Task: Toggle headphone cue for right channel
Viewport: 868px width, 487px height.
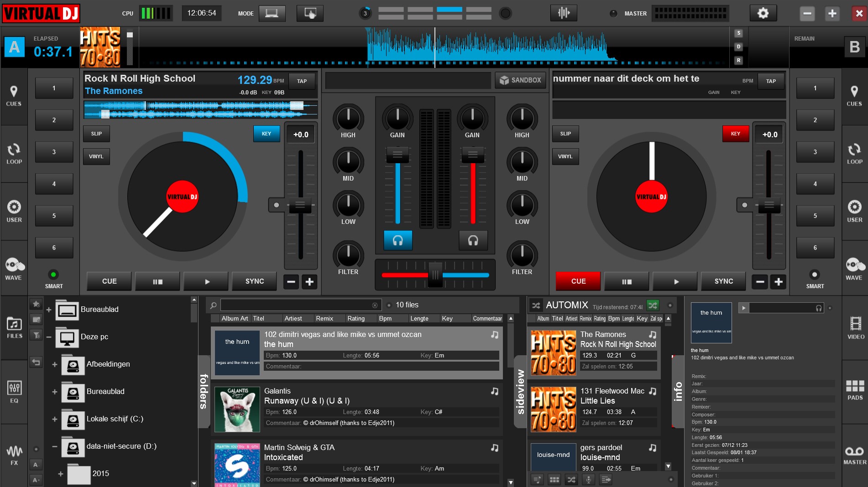Action: point(473,240)
